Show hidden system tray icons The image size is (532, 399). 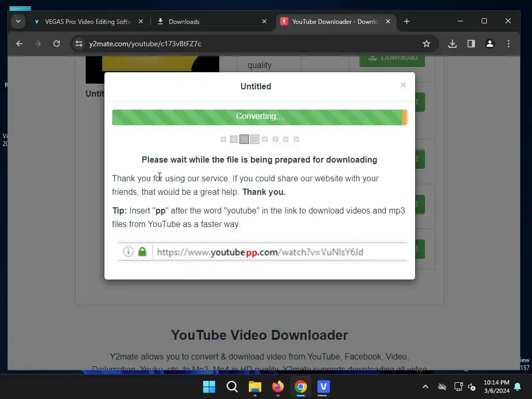pyautogui.click(x=425, y=387)
